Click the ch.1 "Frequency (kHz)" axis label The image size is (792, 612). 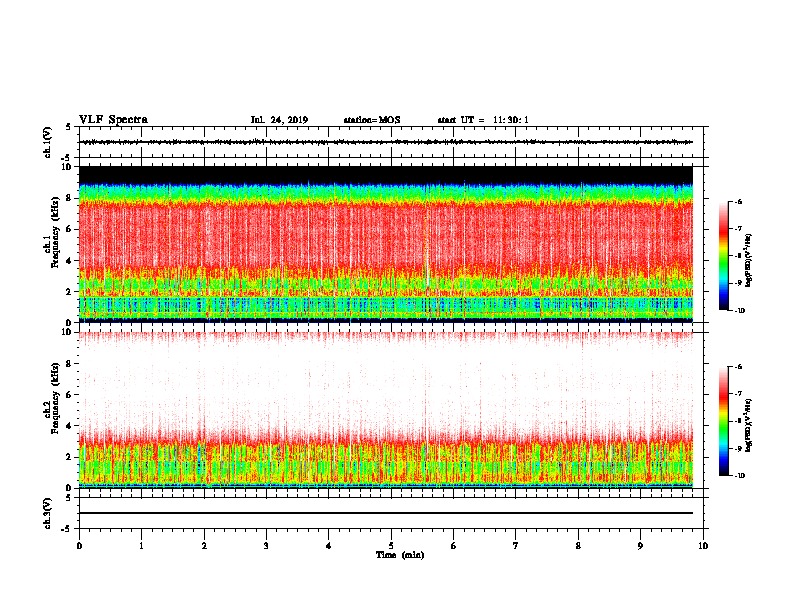tap(55, 232)
